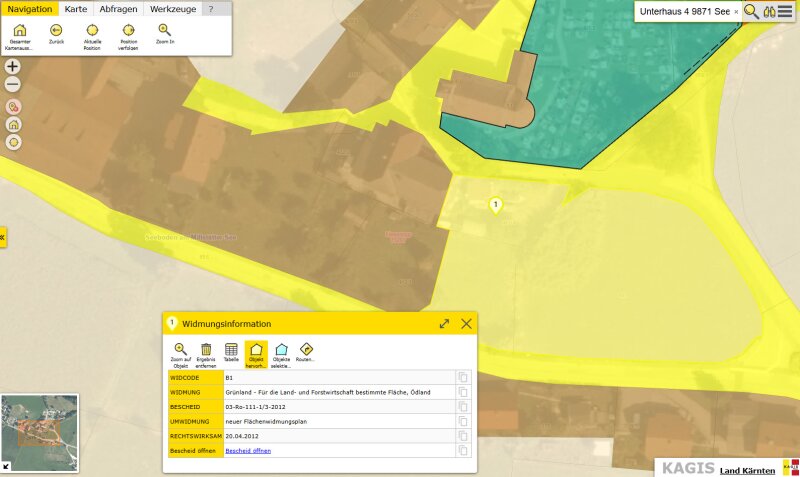
Task: Switch to the Abfragen tab
Action: point(118,8)
